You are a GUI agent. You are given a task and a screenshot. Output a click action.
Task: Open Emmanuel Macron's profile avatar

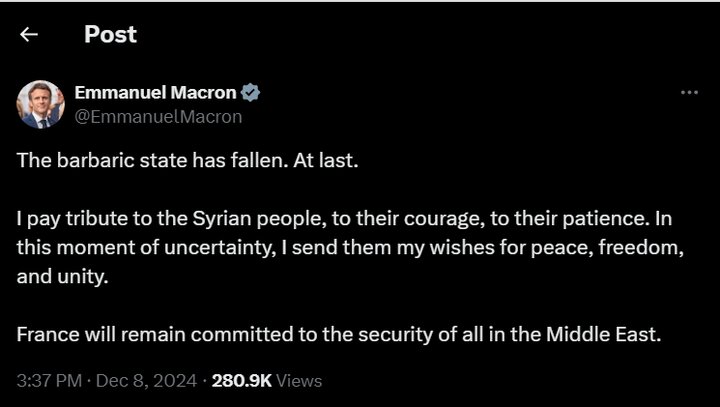(41, 104)
